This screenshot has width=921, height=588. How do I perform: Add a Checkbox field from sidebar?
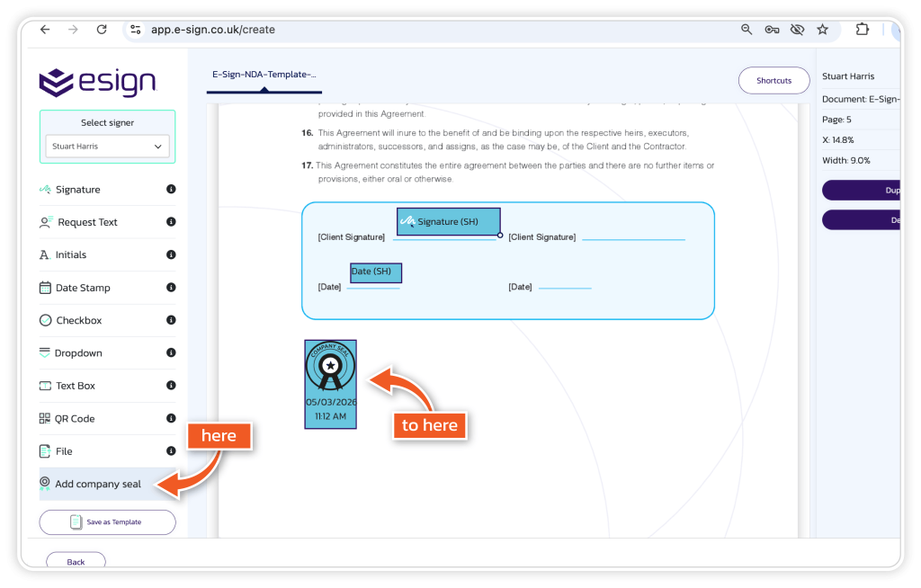pos(78,321)
